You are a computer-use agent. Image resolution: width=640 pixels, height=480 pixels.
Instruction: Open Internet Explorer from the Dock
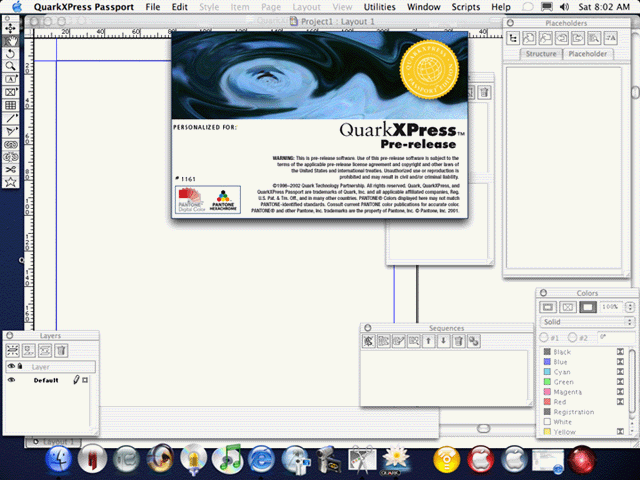[261, 459]
